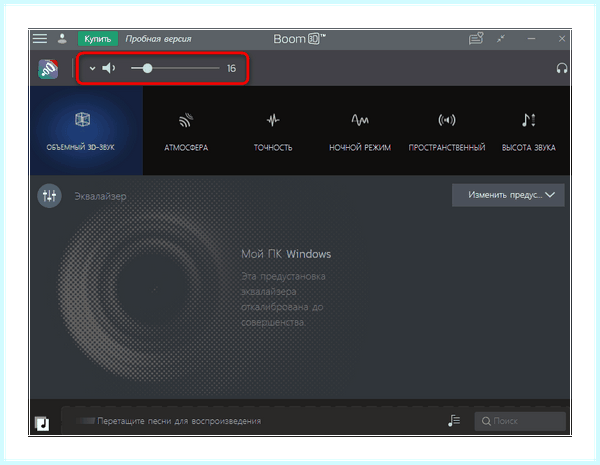Open the user account icon
This screenshot has width=600, height=465.
click(62, 39)
